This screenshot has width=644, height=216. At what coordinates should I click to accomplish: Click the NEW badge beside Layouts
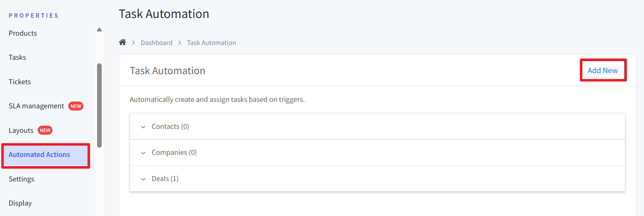[45, 130]
